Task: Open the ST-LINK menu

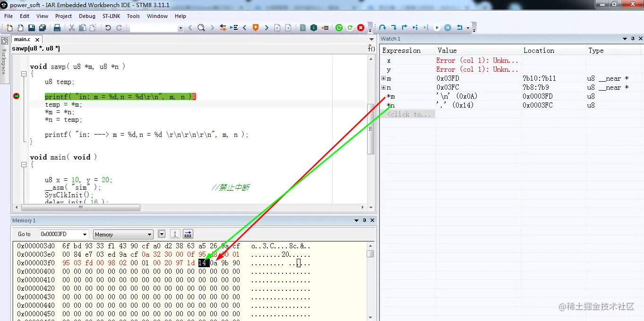Action: [112, 16]
